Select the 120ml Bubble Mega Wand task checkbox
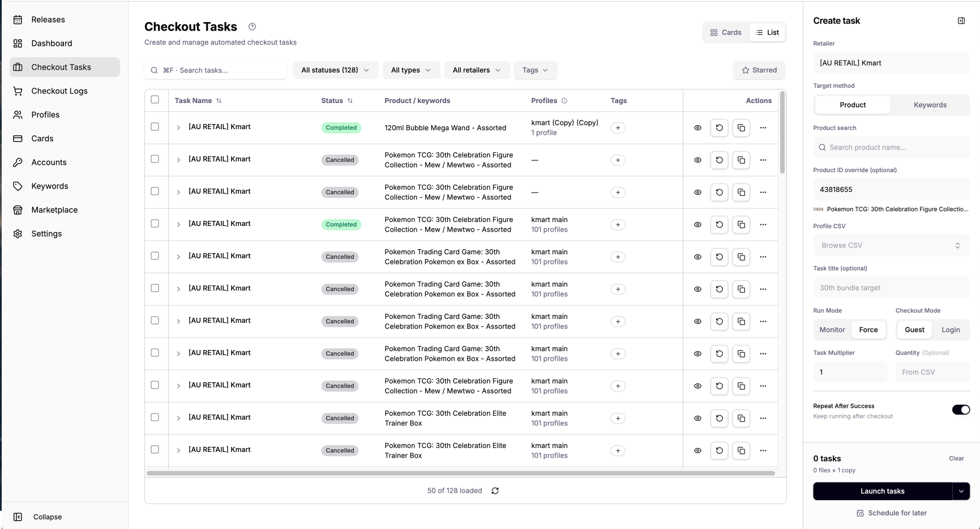The image size is (980, 529). [155, 127]
